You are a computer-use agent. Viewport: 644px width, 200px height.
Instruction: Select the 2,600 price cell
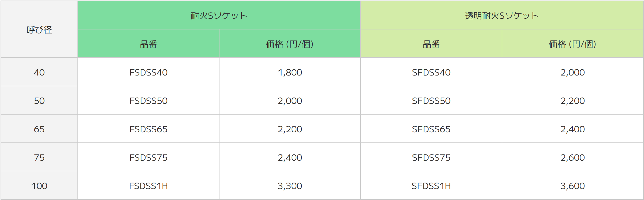coord(572,157)
